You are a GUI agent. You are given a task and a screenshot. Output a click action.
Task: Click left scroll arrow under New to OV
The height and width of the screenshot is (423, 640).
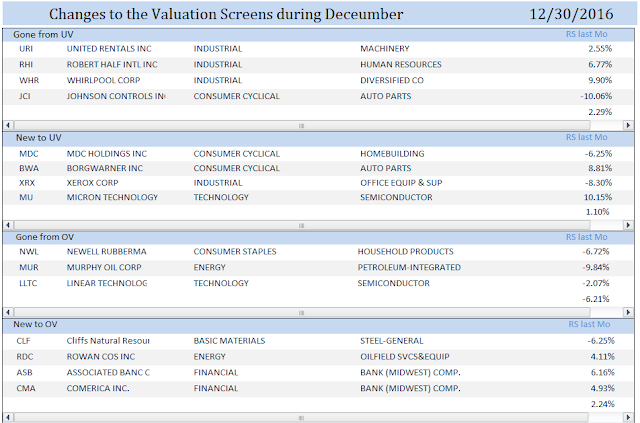click(8, 417)
